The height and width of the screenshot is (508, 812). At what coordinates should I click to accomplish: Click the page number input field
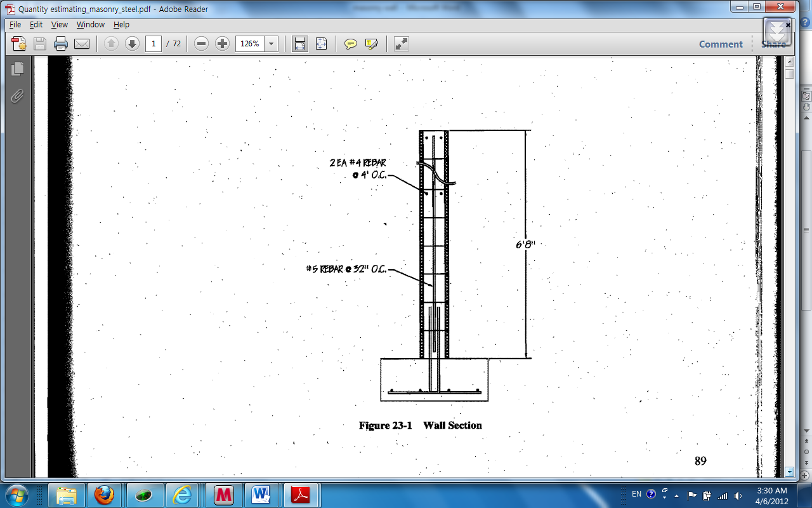click(x=154, y=44)
